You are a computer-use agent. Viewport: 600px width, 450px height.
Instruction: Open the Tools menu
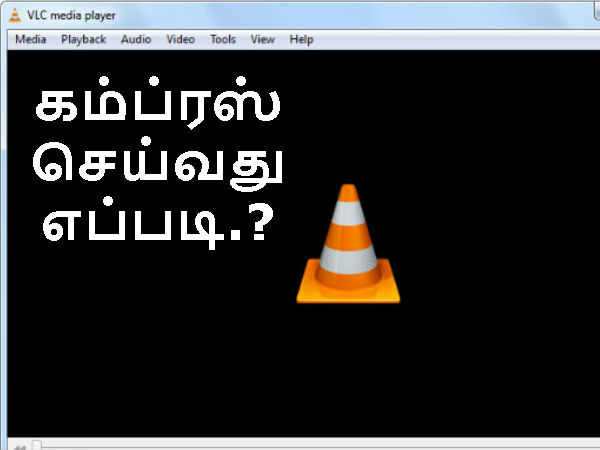(223, 39)
